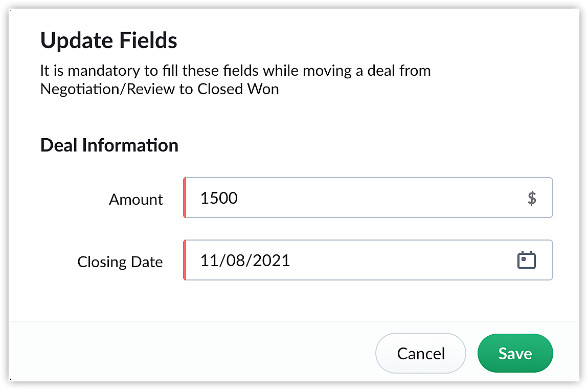588x390 pixels.
Task: Select the Amount field label
Action: point(136,199)
